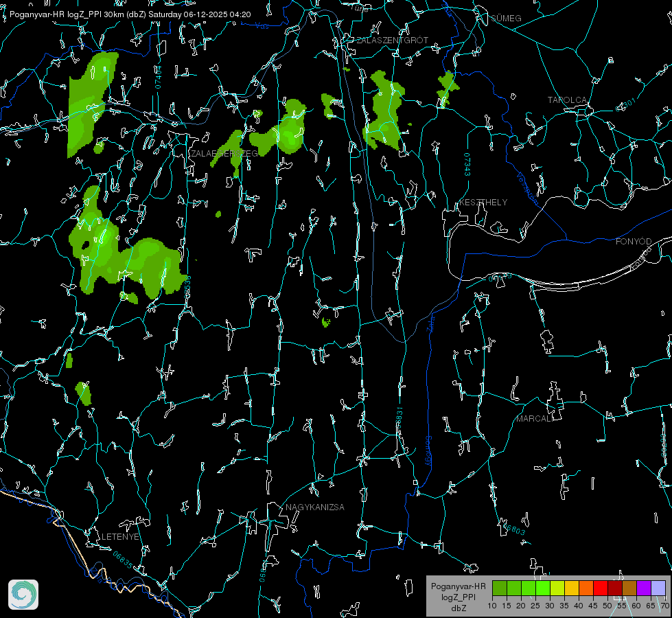672x618 pixels.
Task: Click the SÜMEG city label
Action: point(506,19)
